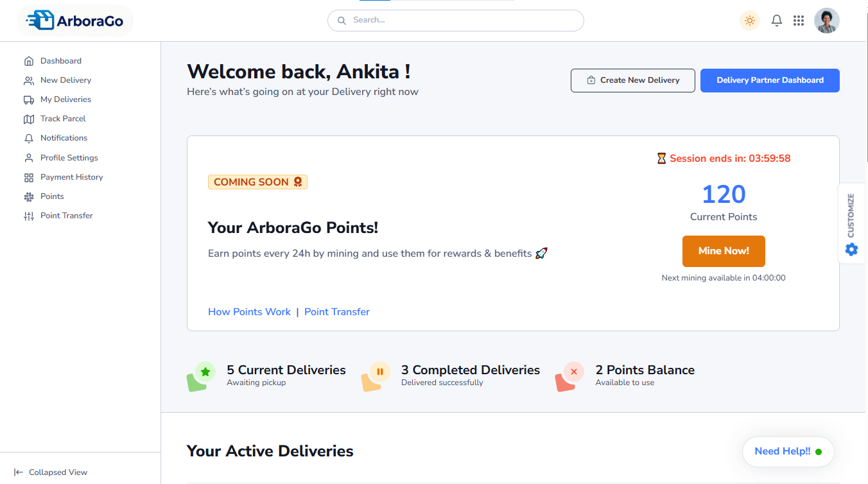Switch sidebar to Collapsed View
Image resolution: width=868 pixels, height=484 pixels.
(x=51, y=472)
